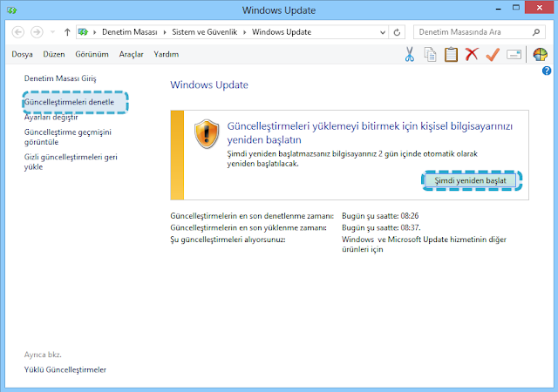Screen dimensions: 558x392
Task: Expand chevron after Denetim Masası breadcrumb
Action: 165,32
